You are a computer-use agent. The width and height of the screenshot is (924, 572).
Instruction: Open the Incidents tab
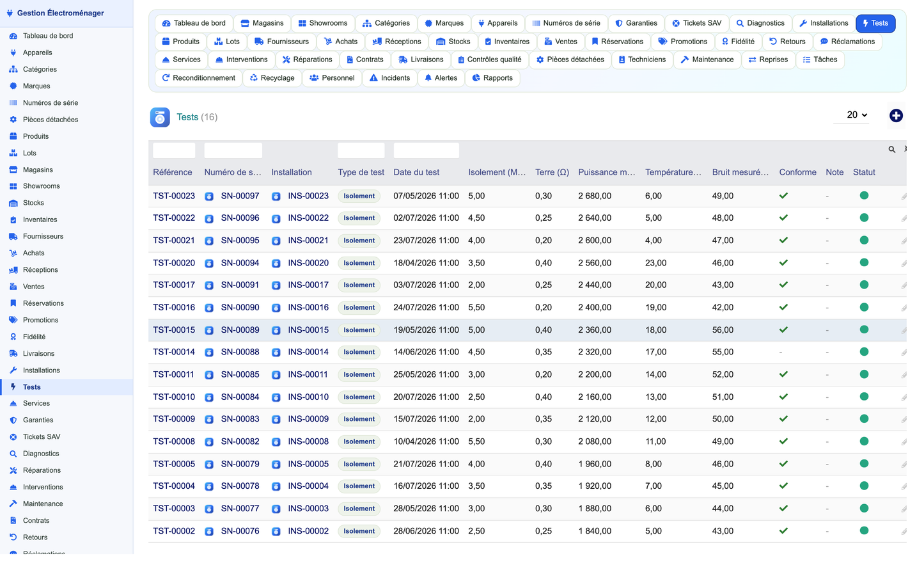[389, 78]
